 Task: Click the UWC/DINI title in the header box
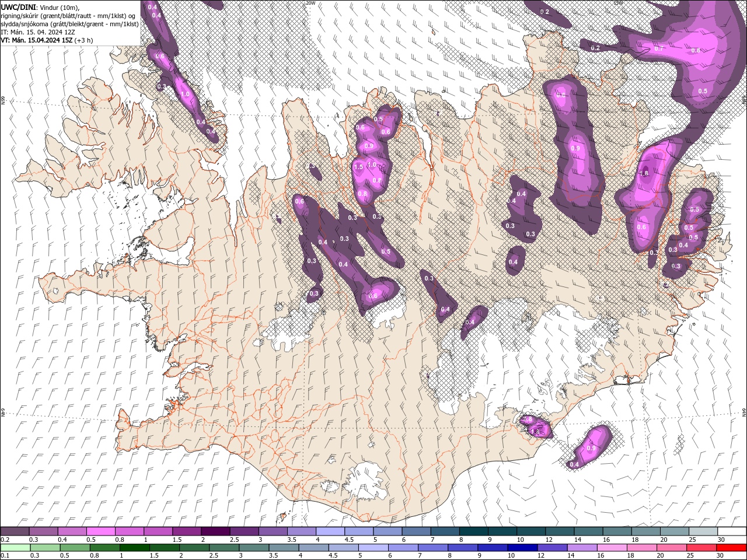[19, 6]
